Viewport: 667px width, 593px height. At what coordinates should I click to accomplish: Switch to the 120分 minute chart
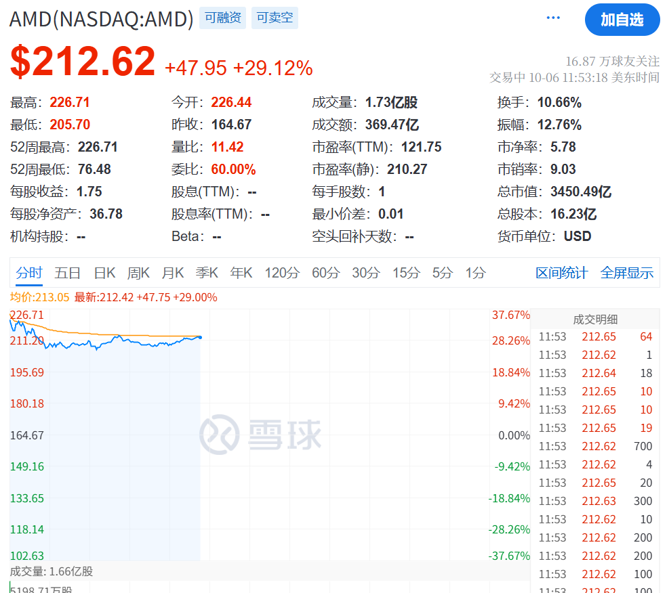click(x=282, y=273)
